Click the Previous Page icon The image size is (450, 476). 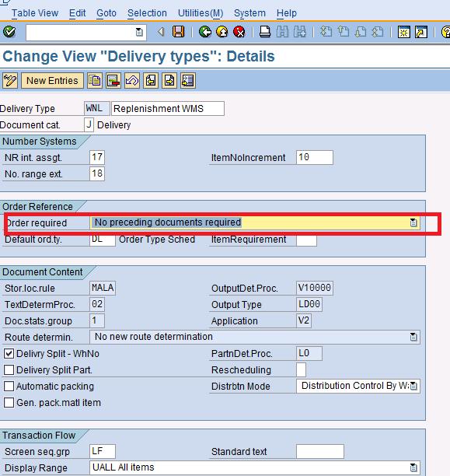coord(344,32)
